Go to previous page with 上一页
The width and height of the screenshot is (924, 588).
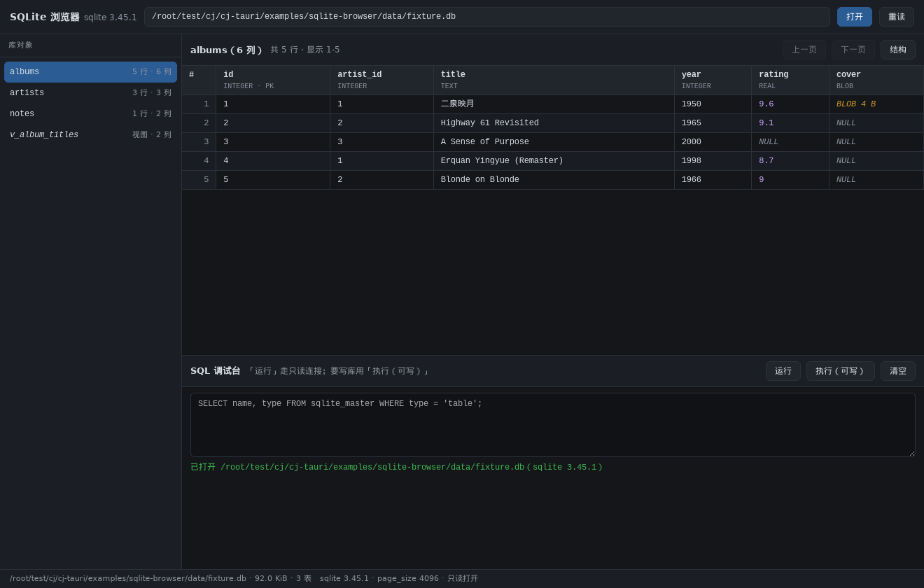[x=804, y=50]
